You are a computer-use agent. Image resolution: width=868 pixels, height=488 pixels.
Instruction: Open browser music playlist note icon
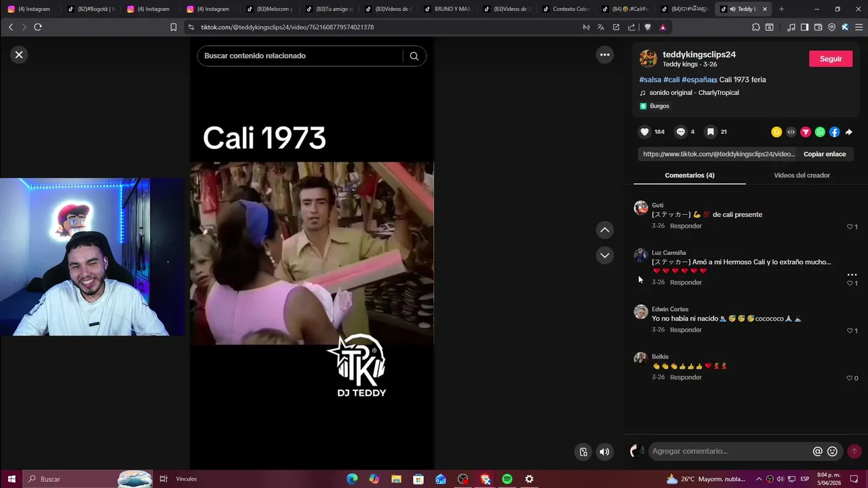(x=791, y=27)
